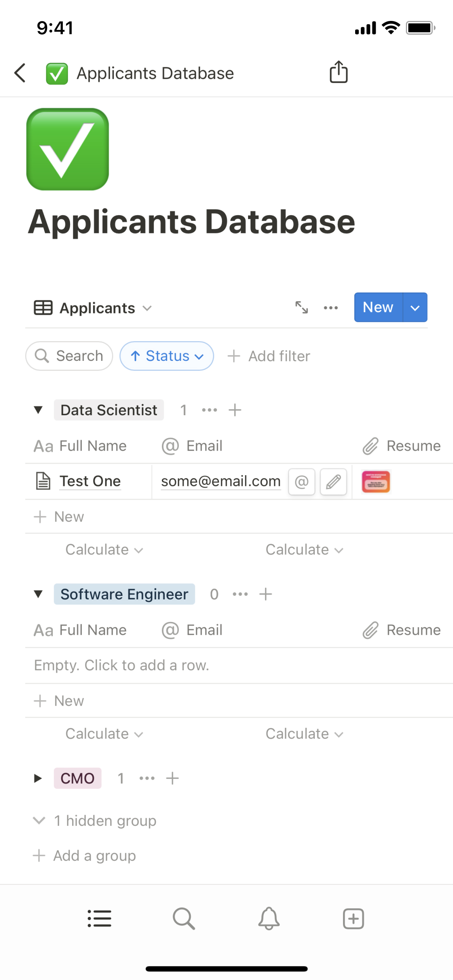Click Add filter
The width and height of the screenshot is (453, 980).
269,356
